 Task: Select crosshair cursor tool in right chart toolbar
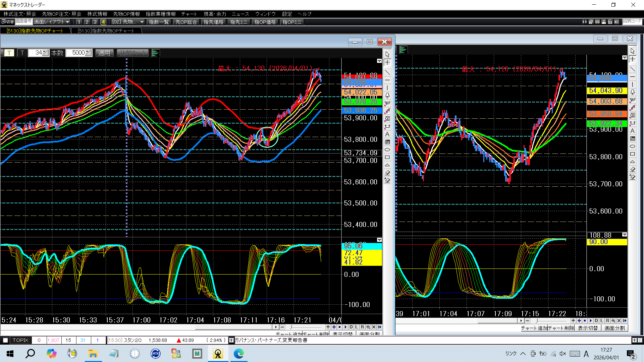coord(632,59)
